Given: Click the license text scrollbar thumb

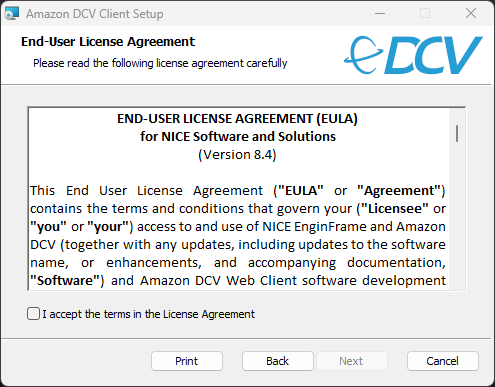Looking at the screenshot, I should (x=457, y=133).
